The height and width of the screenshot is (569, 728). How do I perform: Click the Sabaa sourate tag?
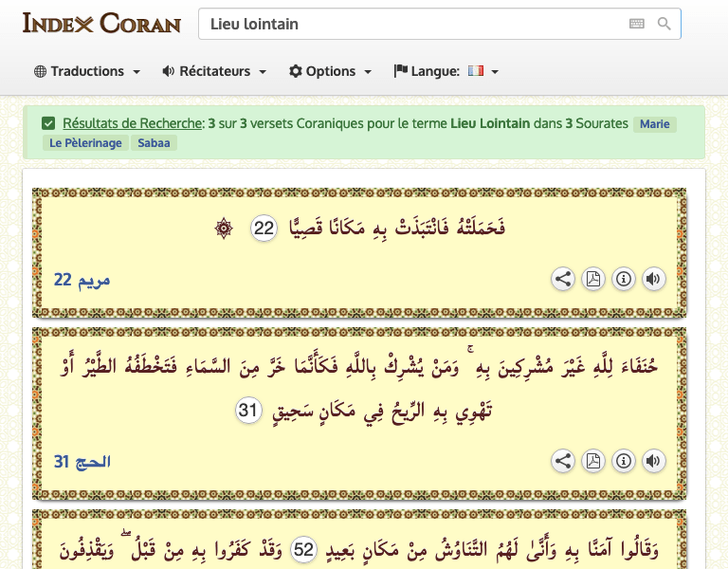point(152,143)
